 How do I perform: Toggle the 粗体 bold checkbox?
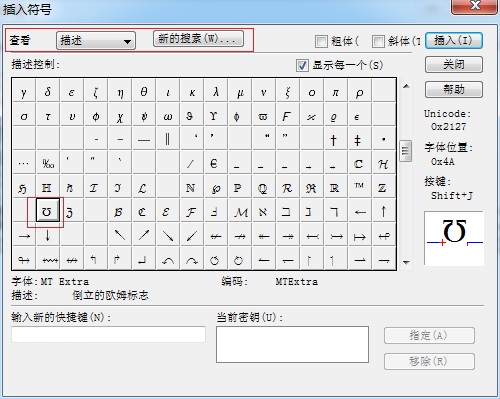click(x=321, y=42)
